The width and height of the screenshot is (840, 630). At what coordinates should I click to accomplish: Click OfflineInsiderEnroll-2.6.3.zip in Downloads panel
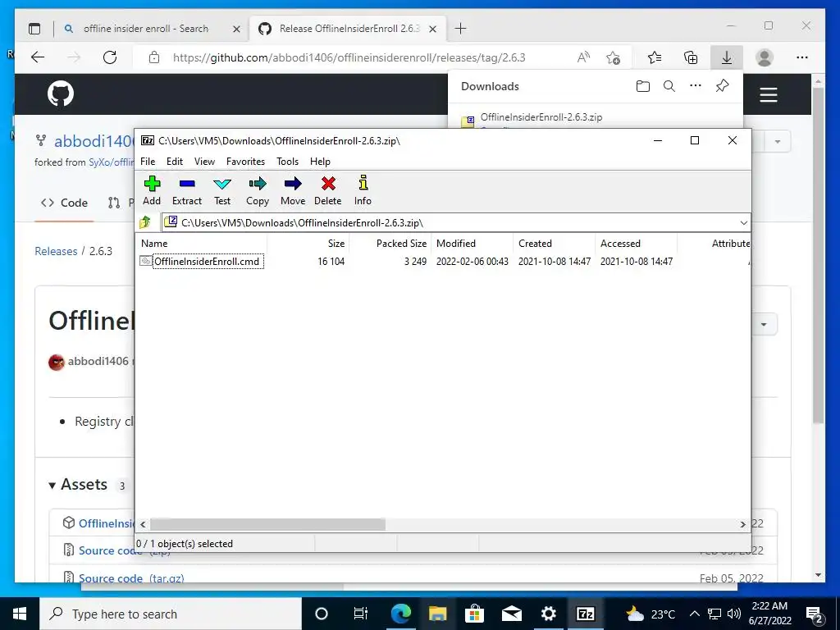[541, 117]
